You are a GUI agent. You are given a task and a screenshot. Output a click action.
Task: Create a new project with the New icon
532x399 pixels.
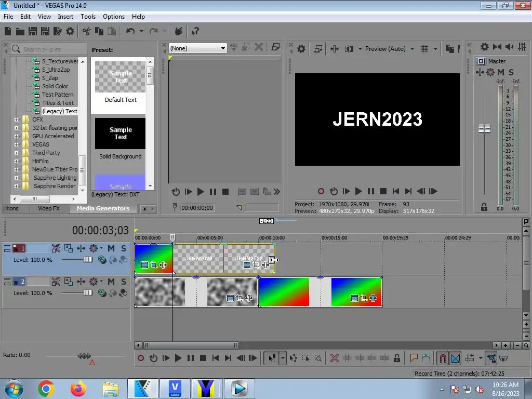click(x=8, y=31)
